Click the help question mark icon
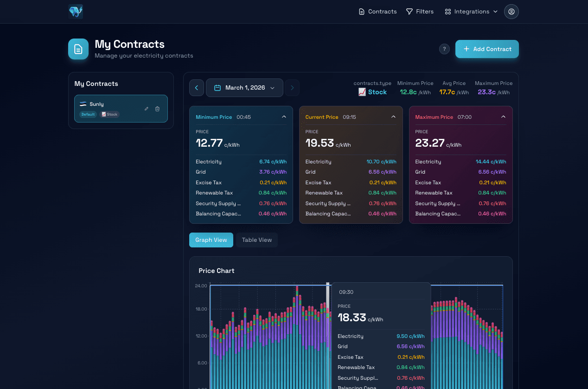588x389 pixels. 444,49
